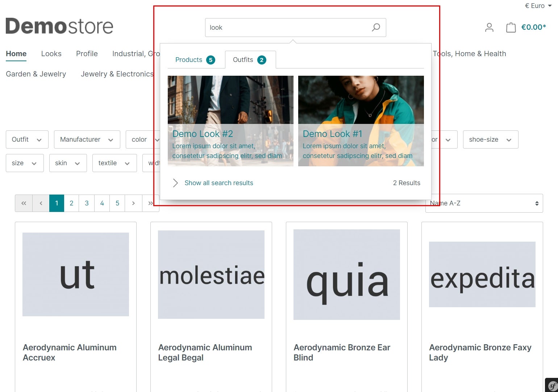This screenshot has height=392, width=558.
Task: Open the Demo Look #2 title link
Action: point(203,134)
